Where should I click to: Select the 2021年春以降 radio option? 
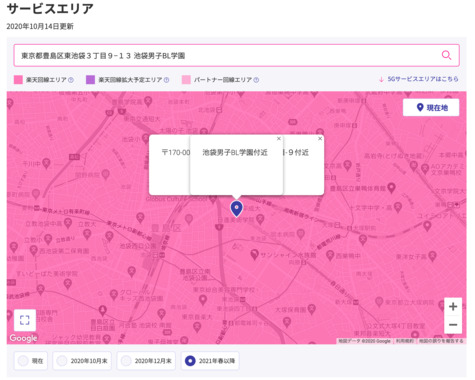pos(210,361)
